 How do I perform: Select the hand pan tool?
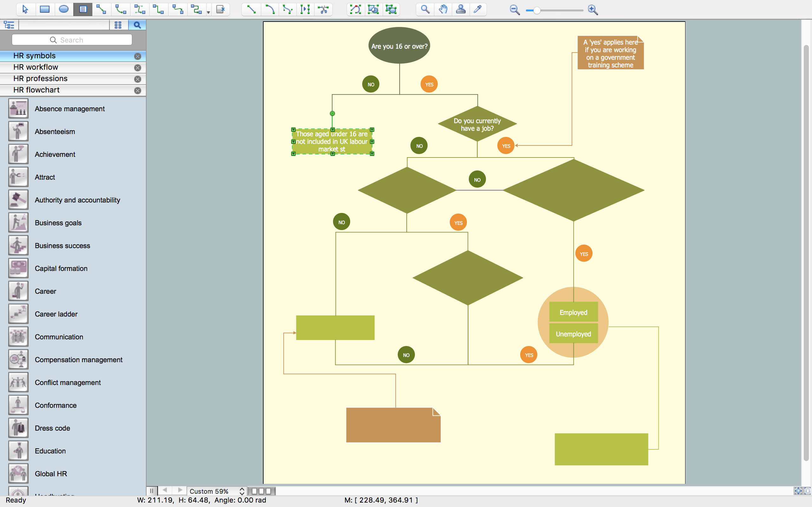(442, 10)
